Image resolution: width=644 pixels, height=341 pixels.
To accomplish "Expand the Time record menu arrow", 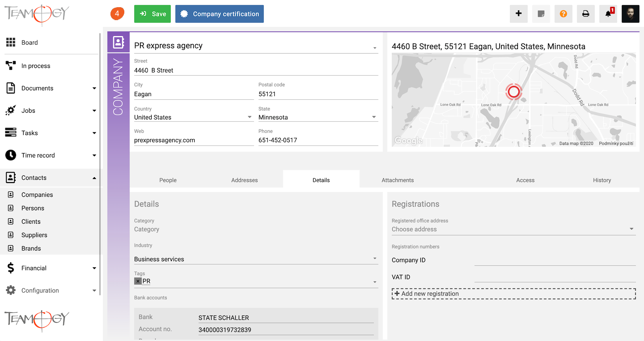I will (x=94, y=155).
